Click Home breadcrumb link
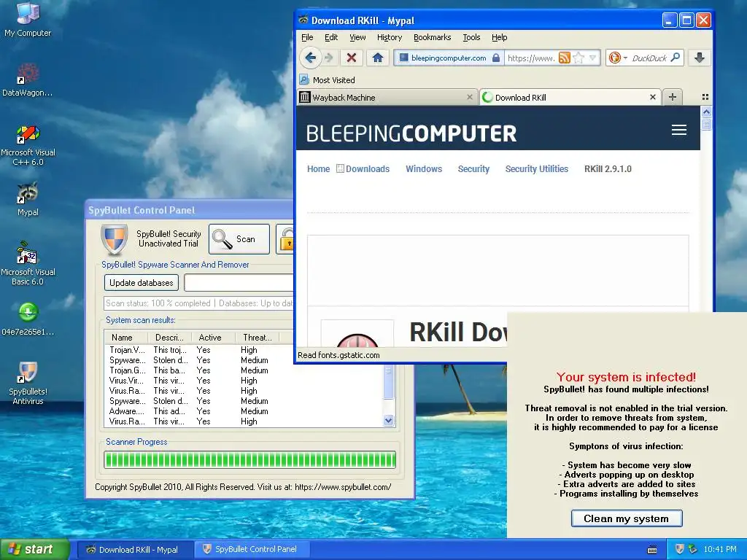 [318, 168]
